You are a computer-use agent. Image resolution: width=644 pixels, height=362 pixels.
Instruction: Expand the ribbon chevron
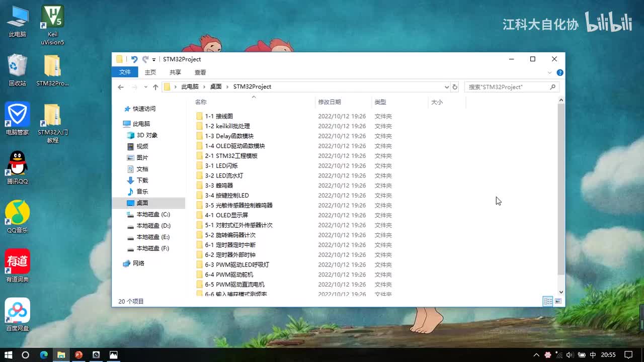click(x=550, y=72)
